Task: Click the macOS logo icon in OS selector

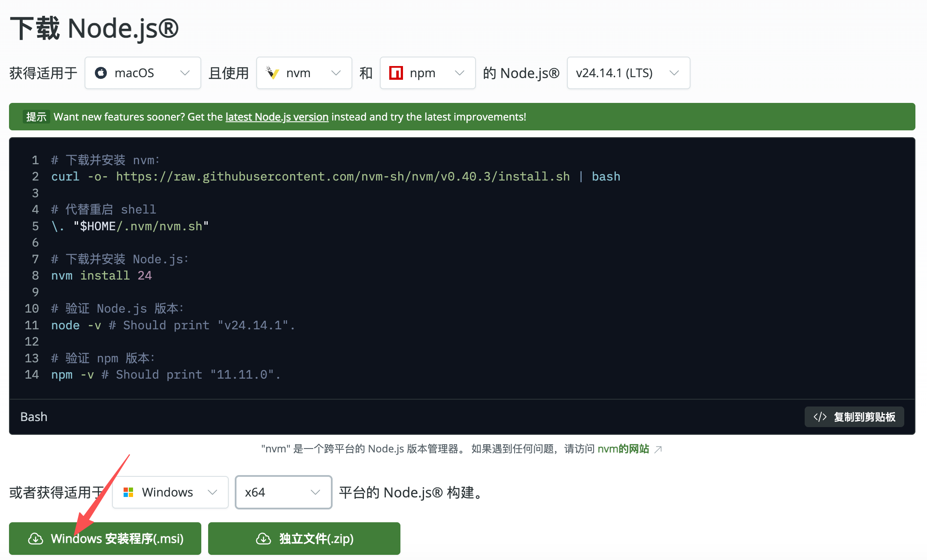Action: [101, 73]
